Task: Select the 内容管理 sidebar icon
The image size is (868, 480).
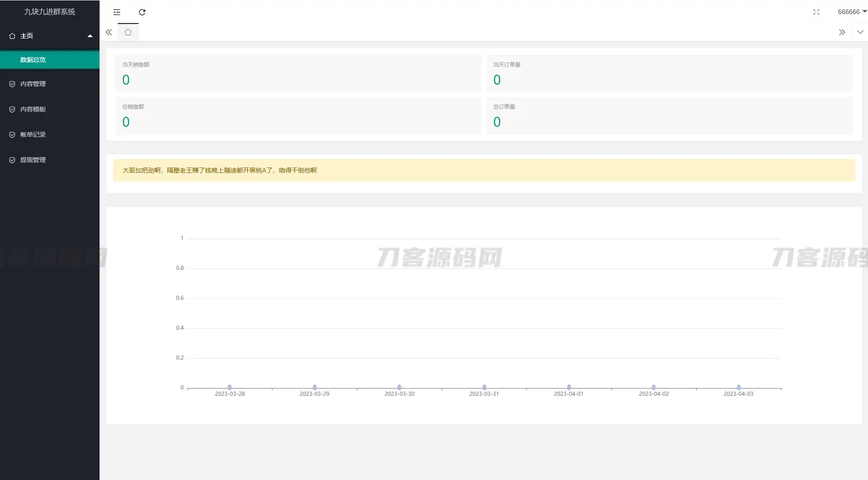Action: click(x=12, y=84)
